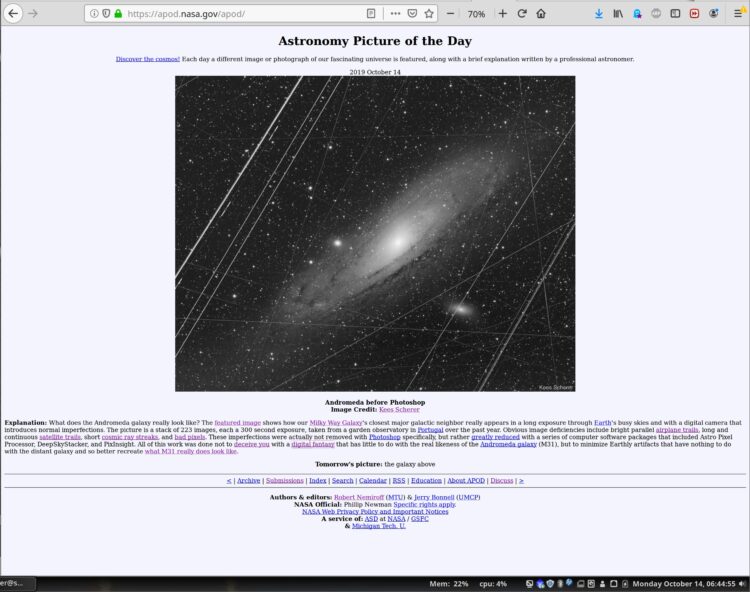The width and height of the screenshot is (750, 592).
Task: Open the satellite trails link
Action: pyautogui.click(x=60, y=437)
